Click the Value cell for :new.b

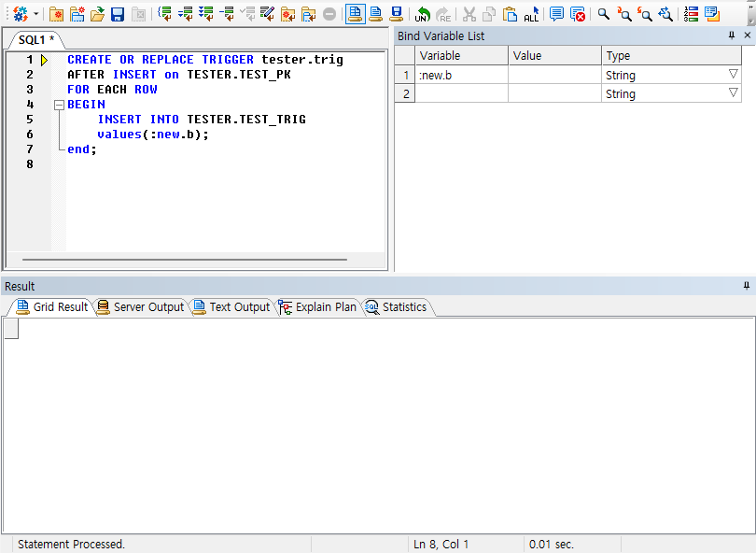[554, 75]
